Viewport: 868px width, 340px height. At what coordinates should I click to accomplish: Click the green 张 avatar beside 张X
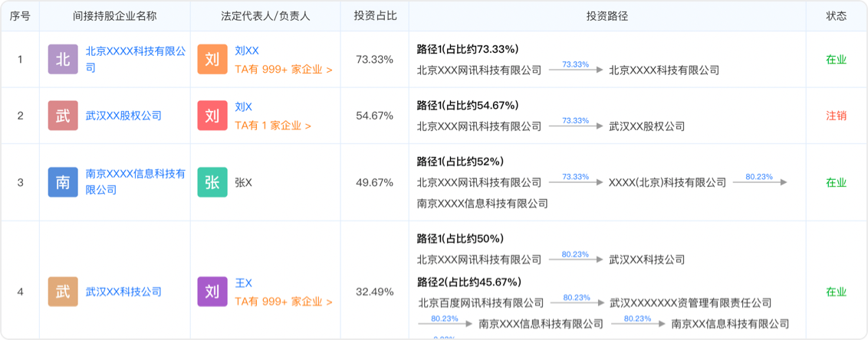[212, 182]
